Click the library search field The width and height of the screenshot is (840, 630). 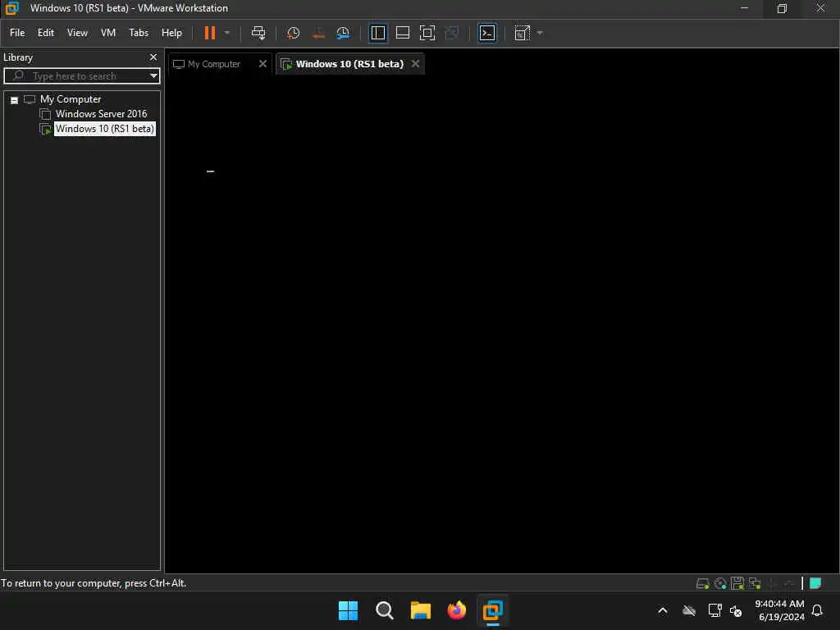pos(80,76)
